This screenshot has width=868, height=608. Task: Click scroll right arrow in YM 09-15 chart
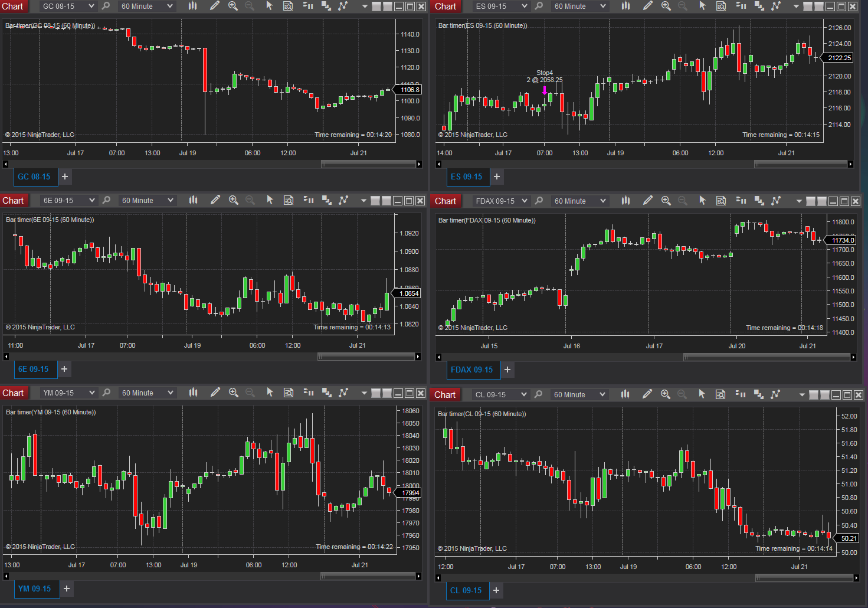pos(418,576)
